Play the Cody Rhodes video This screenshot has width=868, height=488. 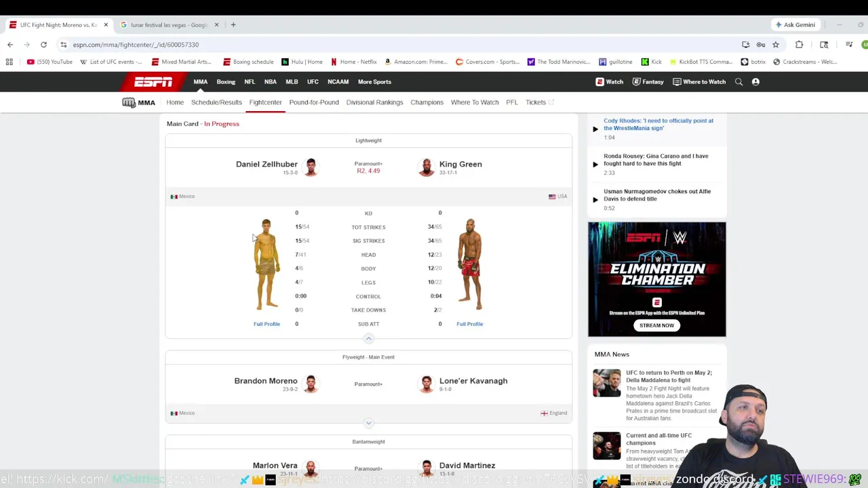(595, 129)
